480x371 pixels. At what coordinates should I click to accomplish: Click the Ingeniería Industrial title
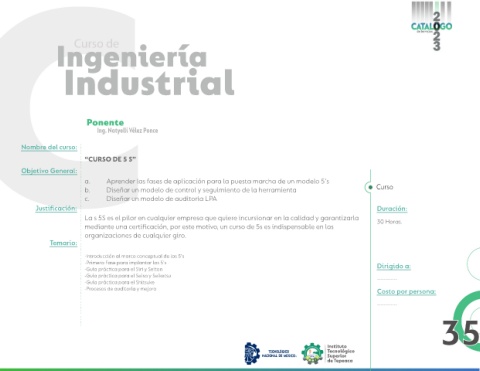[146, 71]
